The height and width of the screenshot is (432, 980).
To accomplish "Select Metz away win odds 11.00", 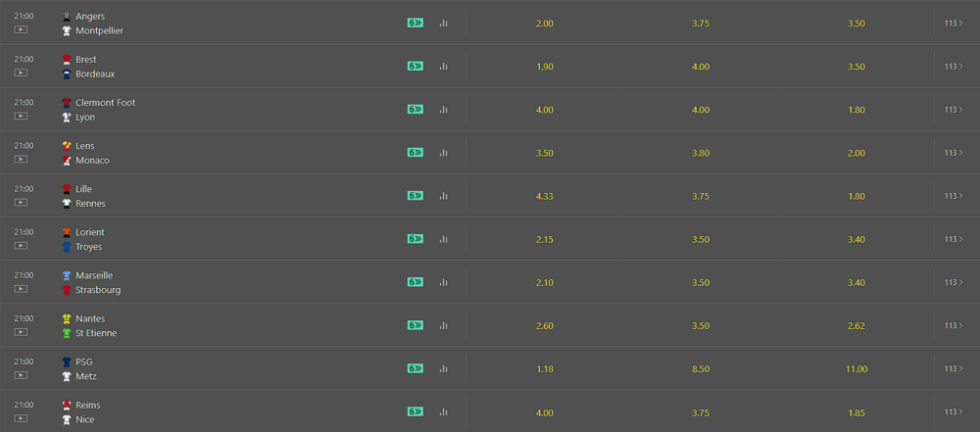I will [857, 369].
